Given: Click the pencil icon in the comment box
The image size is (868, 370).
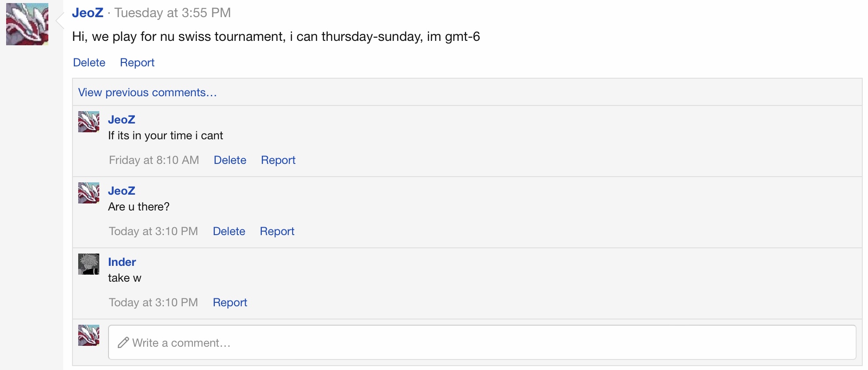Looking at the screenshot, I should coord(123,343).
